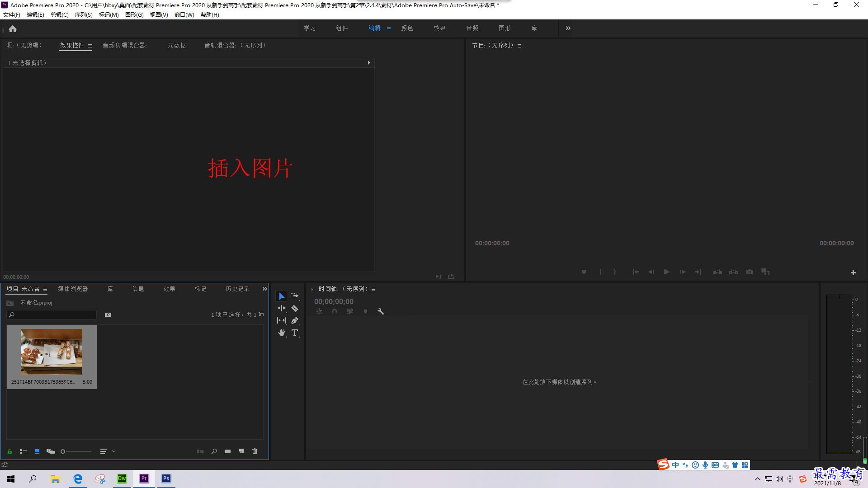Toggle project read-only green lock

[x=9, y=451]
